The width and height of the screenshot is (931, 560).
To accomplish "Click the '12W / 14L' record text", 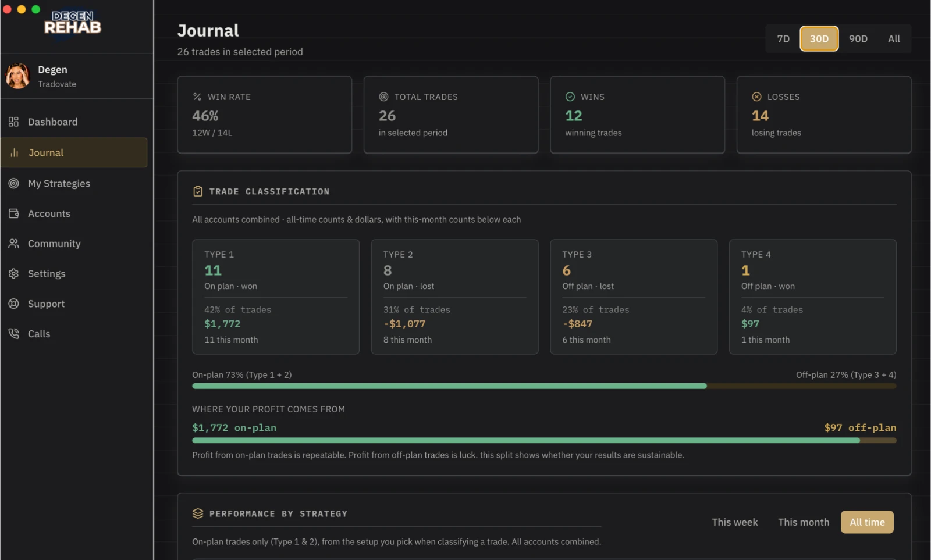I will pyautogui.click(x=212, y=133).
